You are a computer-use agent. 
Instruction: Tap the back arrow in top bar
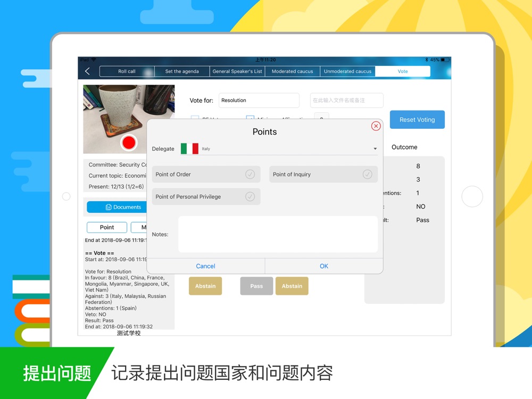coord(87,71)
